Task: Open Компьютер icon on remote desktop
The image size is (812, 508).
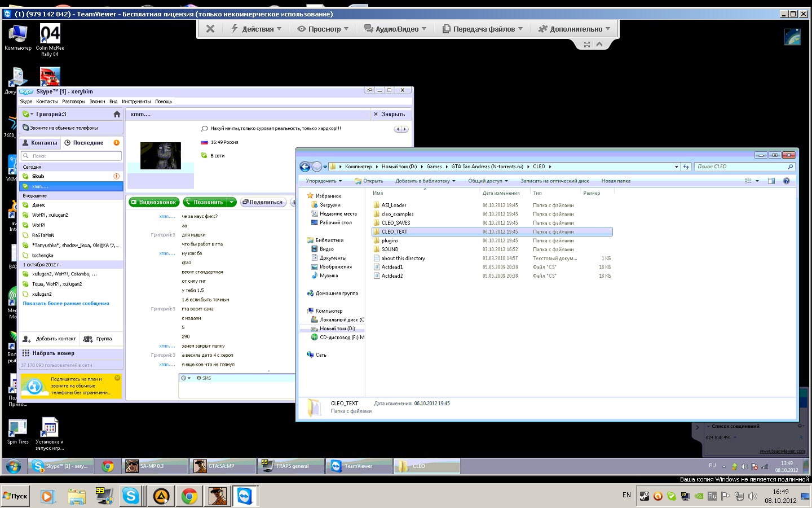Action: point(18,37)
